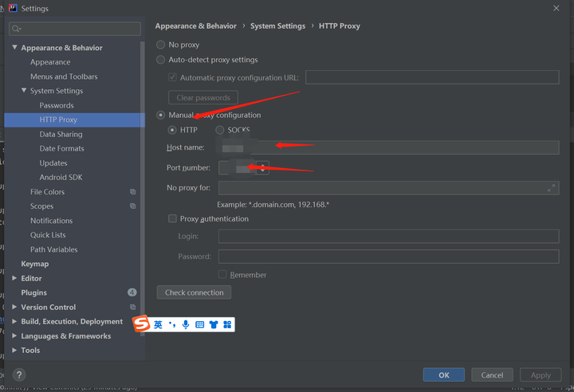Select the No proxy radio button
Viewport: 574px width, 392px height.
(160, 45)
